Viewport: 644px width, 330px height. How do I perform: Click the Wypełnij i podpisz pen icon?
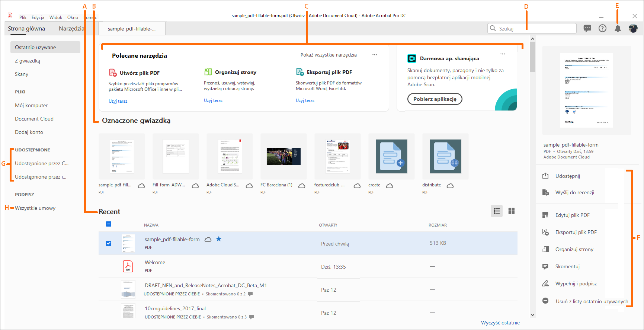545,283
